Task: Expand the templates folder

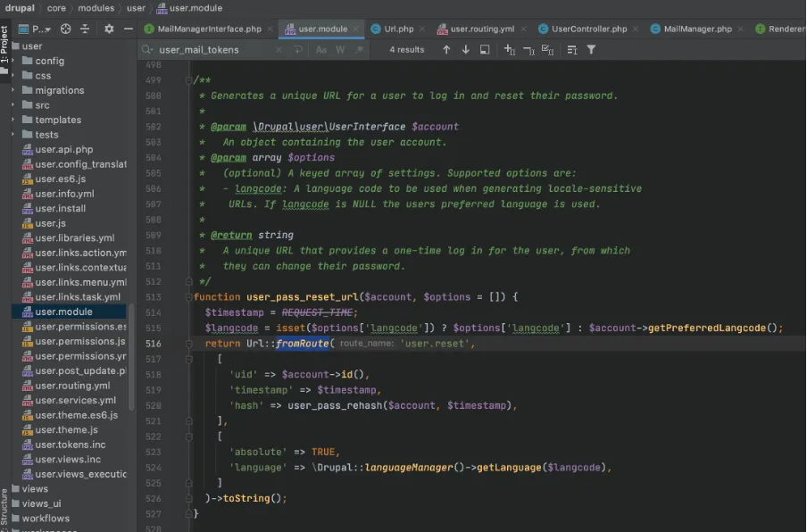Action: [x=12, y=120]
